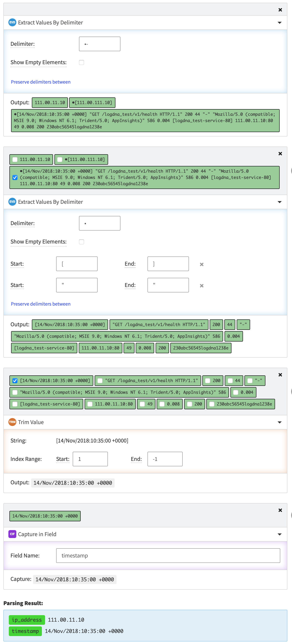The width and height of the screenshot is (292, 644).
Task: Click the second Extract Values By Delimiter EVD icon
Action: pos(12,202)
